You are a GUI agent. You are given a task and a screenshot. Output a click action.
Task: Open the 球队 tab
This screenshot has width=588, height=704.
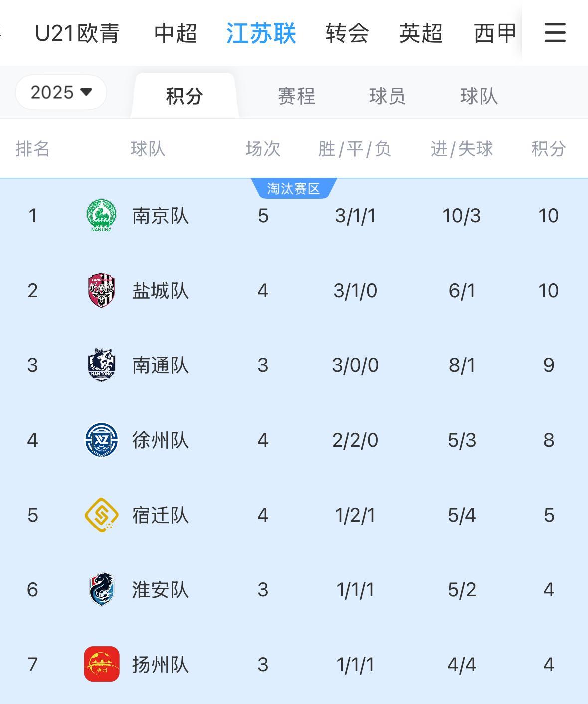(479, 96)
